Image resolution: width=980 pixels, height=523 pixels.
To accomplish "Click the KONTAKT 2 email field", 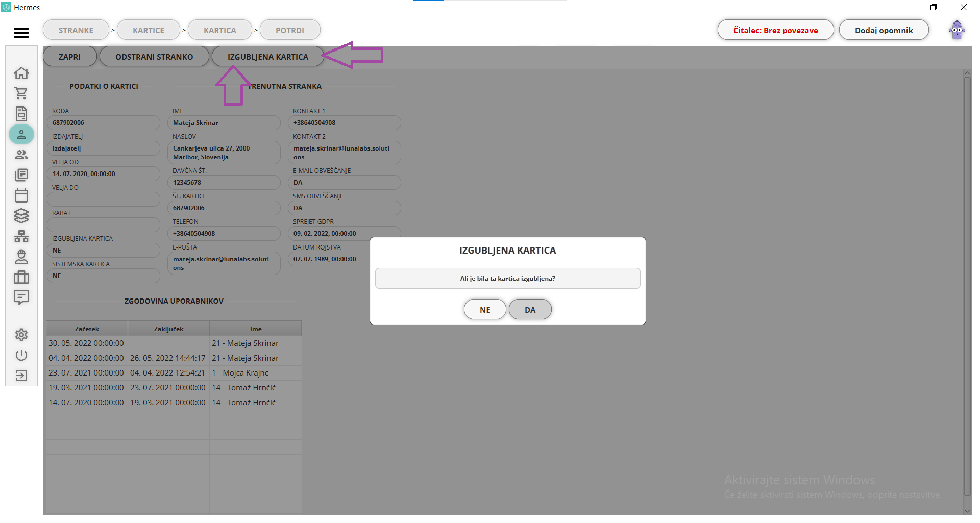I will pyautogui.click(x=345, y=153).
